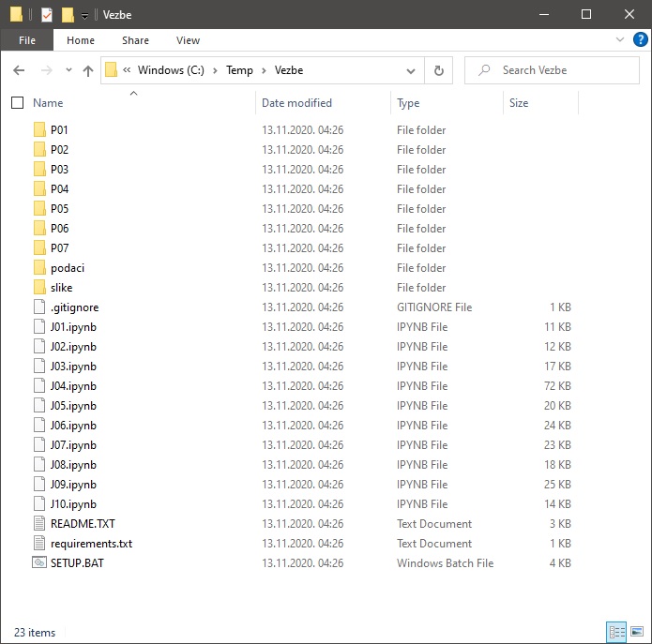Open the File menu
The width and height of the screenshot is (652, 644).
pyautogui.click(x=27, y=40)
